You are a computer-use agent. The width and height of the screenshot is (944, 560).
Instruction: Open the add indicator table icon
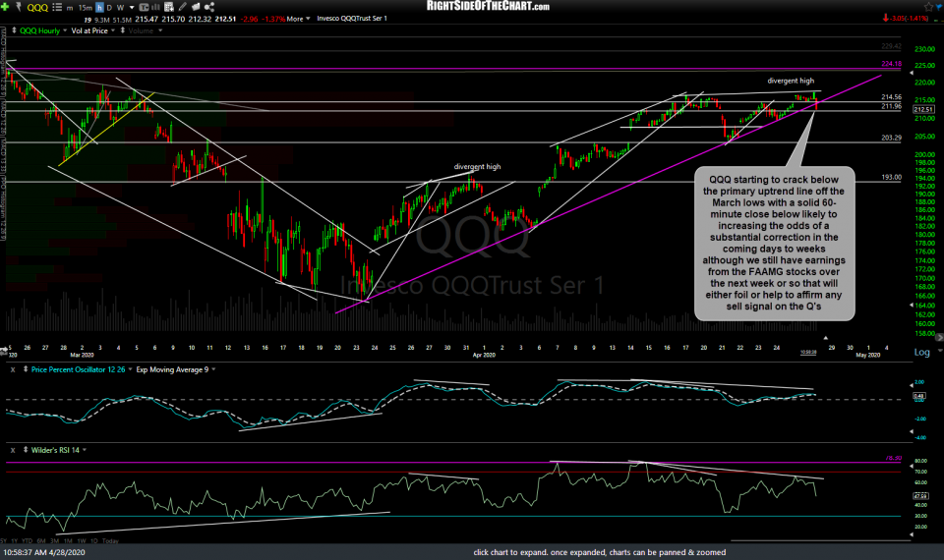click(x=168, y=7)
